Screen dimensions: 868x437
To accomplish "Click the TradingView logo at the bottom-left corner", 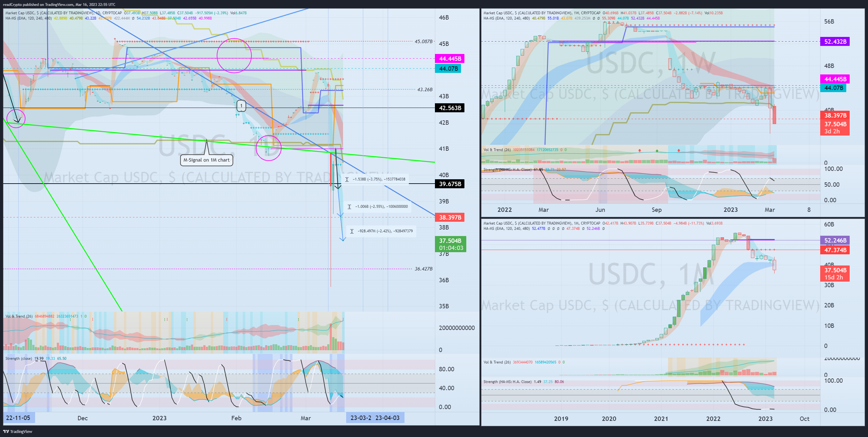I will (x=17, y=431).
